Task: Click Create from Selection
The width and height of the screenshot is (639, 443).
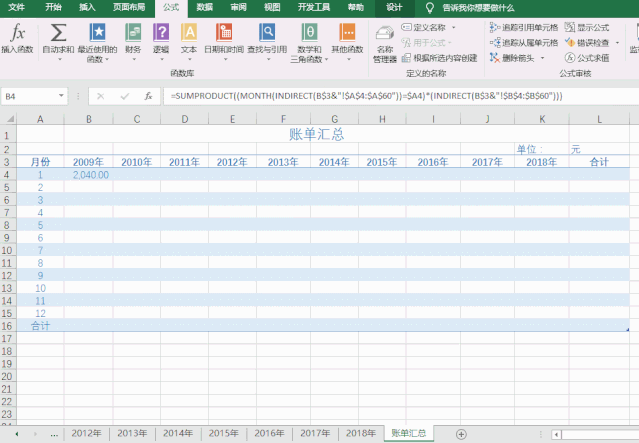Action: point(439,58)
